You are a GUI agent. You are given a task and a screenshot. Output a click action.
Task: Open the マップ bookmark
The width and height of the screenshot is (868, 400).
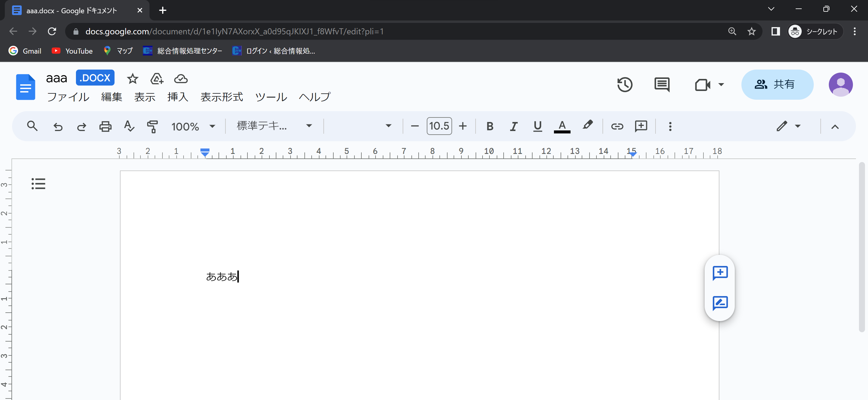click(118, 51)
